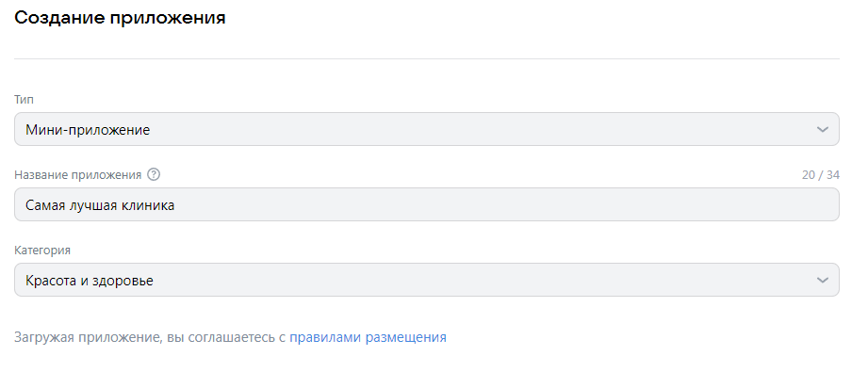The image size is (868, 372).
Task: Click the chevron arrow in the "Категория" field
Action: [823, 280]
